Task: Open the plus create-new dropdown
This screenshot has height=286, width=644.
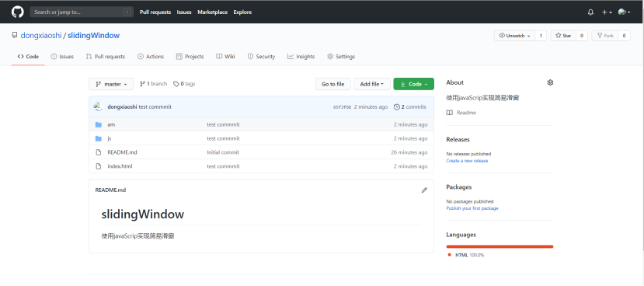Action: 607,12
